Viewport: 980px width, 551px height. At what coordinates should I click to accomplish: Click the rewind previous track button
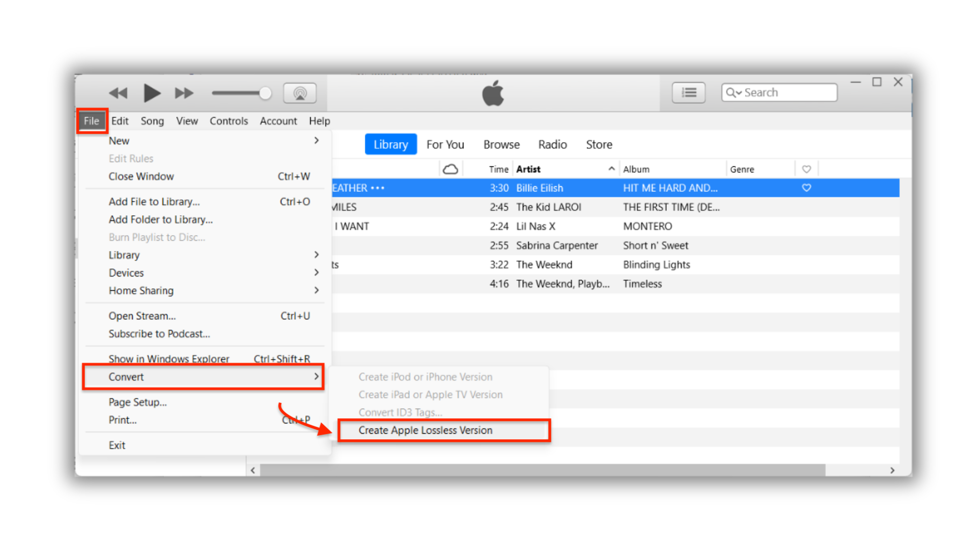tap(118, 93)
